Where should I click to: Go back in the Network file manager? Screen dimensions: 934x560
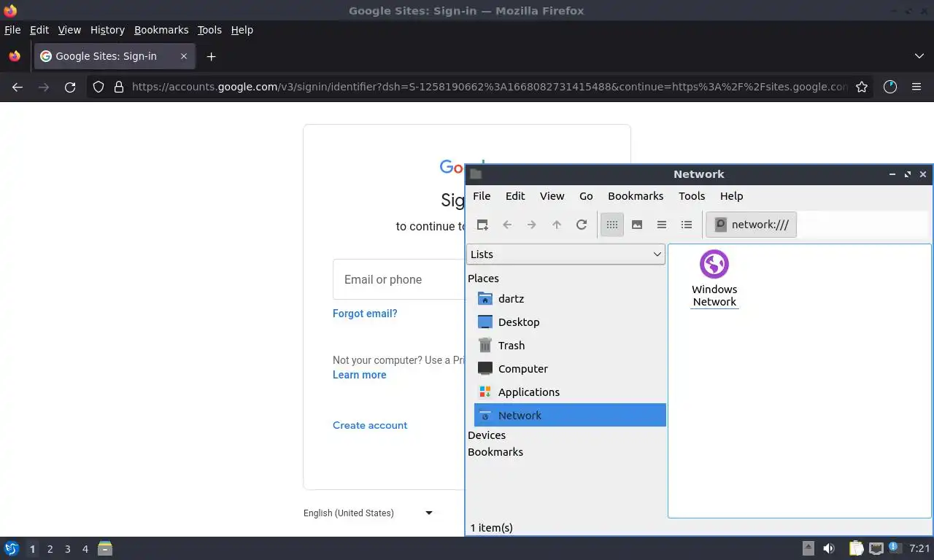pyautogui.click(x=507, y=225)
